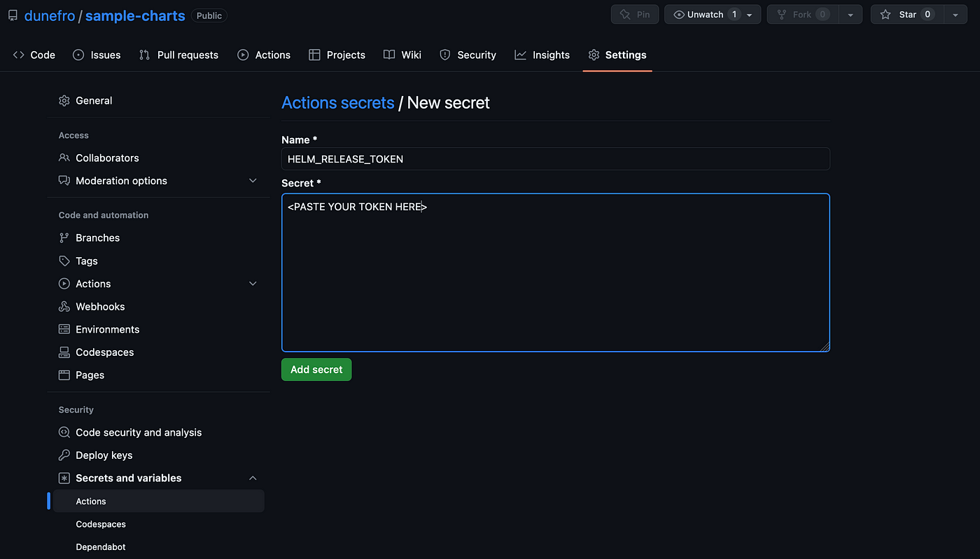Open the dunefro owner link

point(50,15)
